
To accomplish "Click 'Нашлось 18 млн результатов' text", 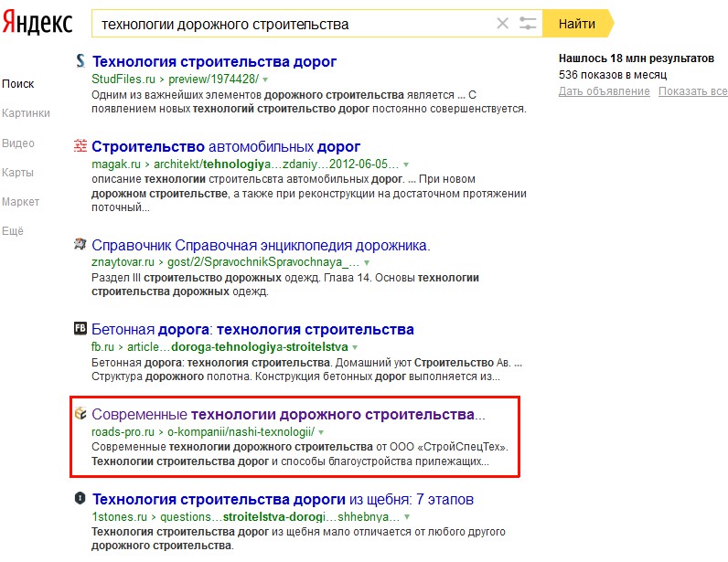I will point(636,58).
